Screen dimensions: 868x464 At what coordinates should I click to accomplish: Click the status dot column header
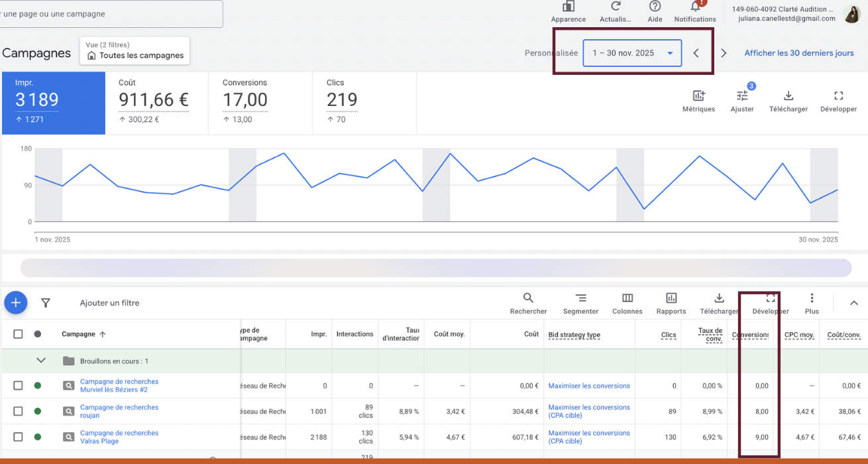tap(38, 334)
